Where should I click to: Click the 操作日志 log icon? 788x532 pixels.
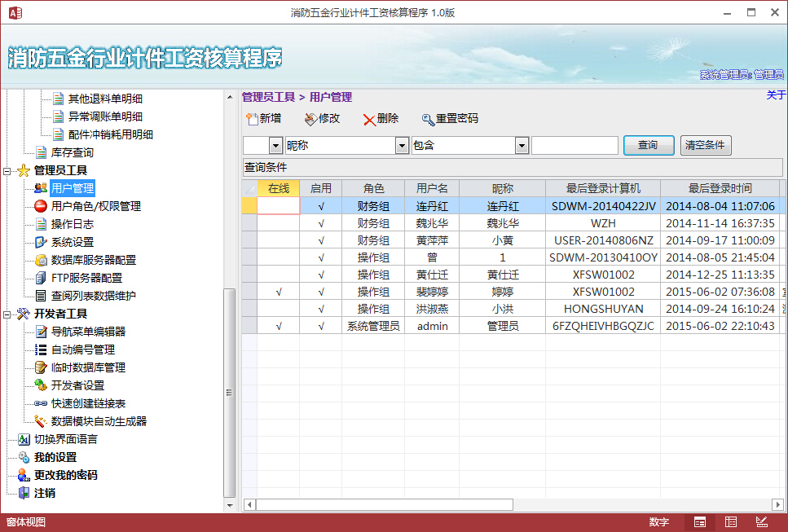coord(42,224)
